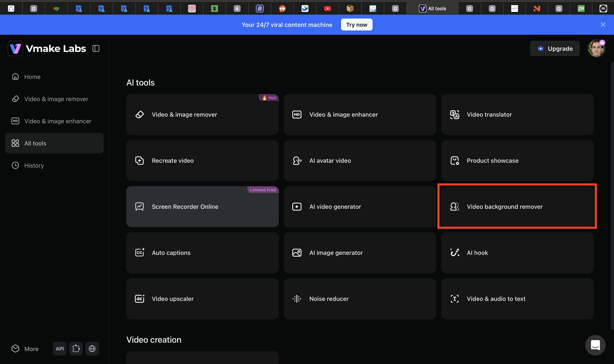Click Video upscaler label

173,299
